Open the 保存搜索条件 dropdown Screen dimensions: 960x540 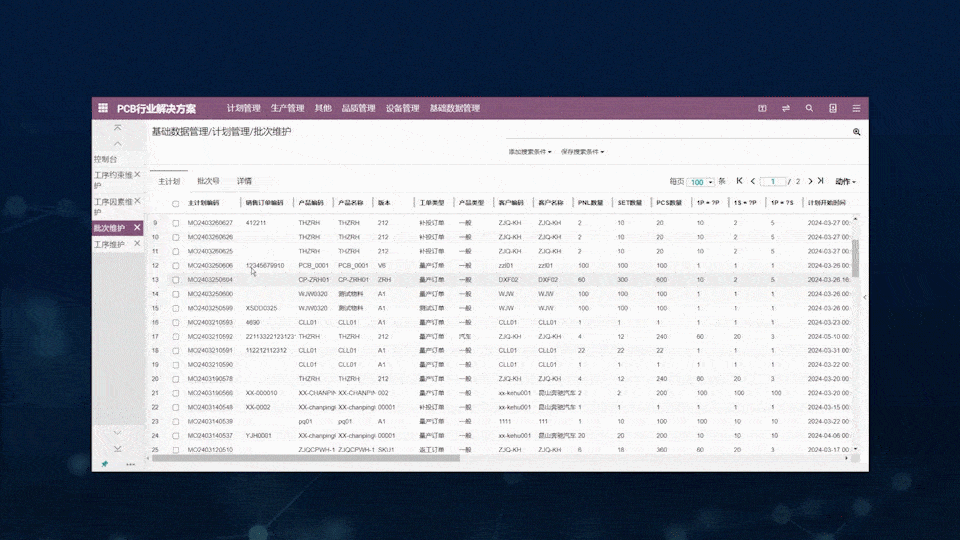582,152
